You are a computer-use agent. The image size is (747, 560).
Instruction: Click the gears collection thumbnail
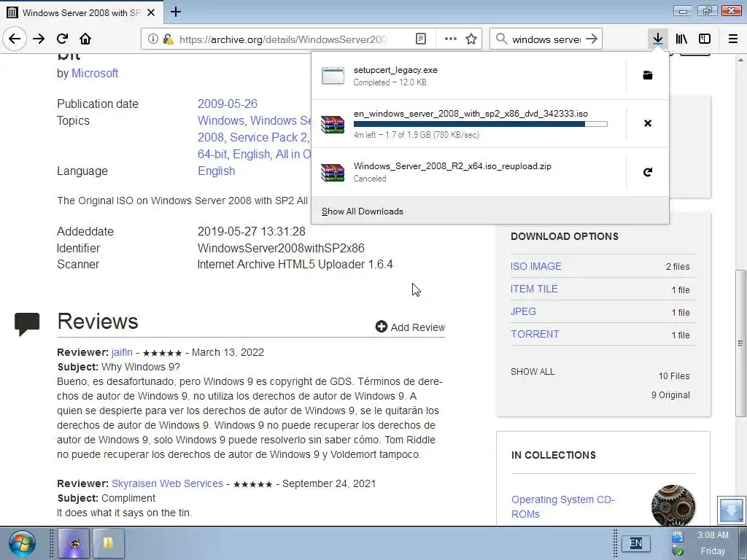point(673,506)
